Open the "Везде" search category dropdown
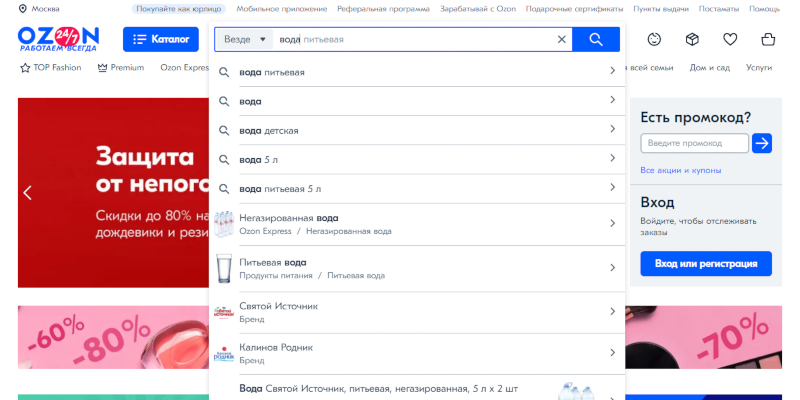 tap(246, 40)
